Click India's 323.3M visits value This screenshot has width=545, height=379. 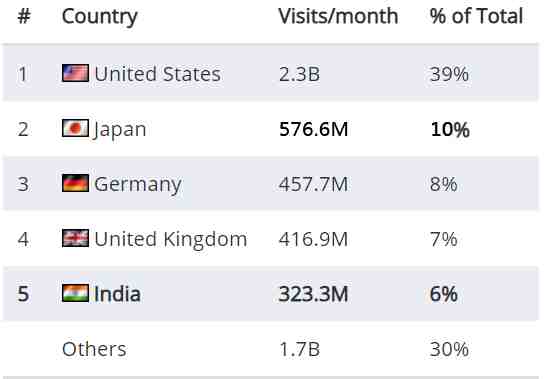[x=313, y=294]
